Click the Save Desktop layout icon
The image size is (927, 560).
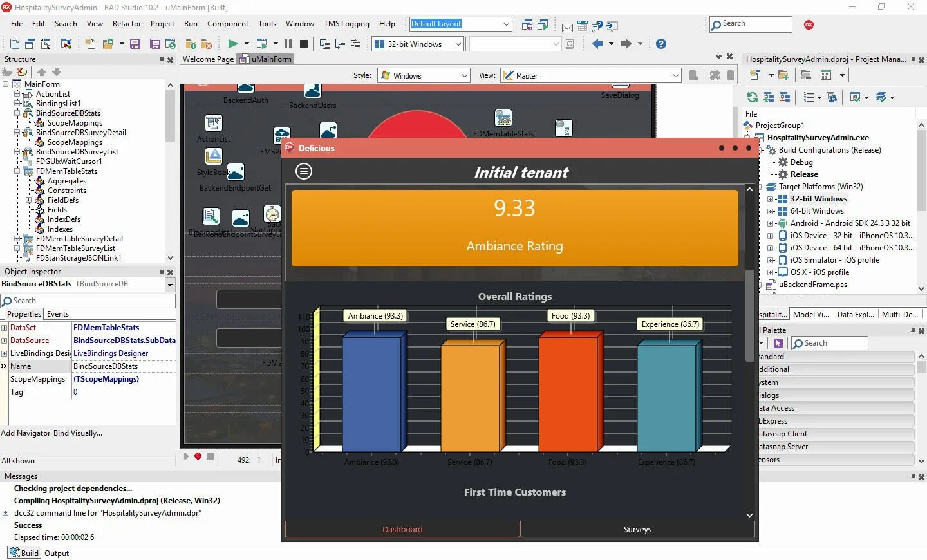click(527, 25)
